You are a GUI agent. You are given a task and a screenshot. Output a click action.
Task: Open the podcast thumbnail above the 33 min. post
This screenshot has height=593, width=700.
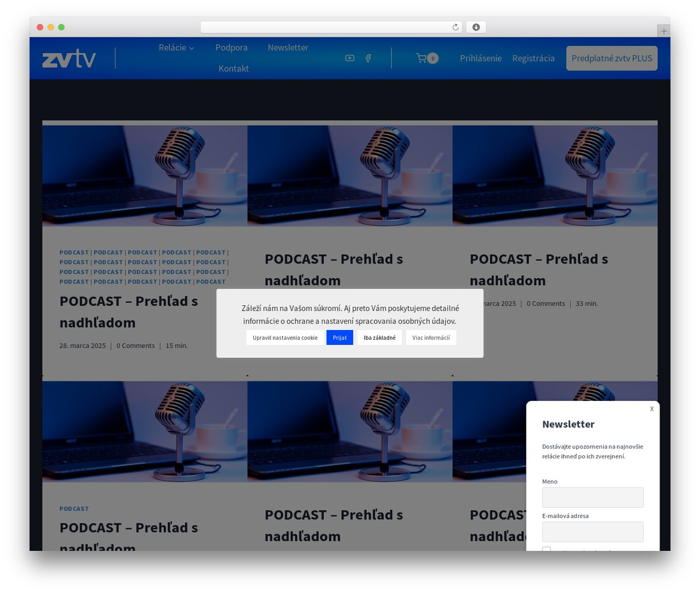pos(555,176)
